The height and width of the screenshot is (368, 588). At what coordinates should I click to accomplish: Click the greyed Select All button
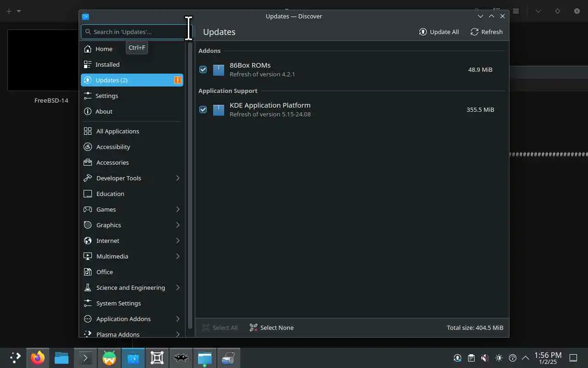pyautogui.click(x=220, y=328)
